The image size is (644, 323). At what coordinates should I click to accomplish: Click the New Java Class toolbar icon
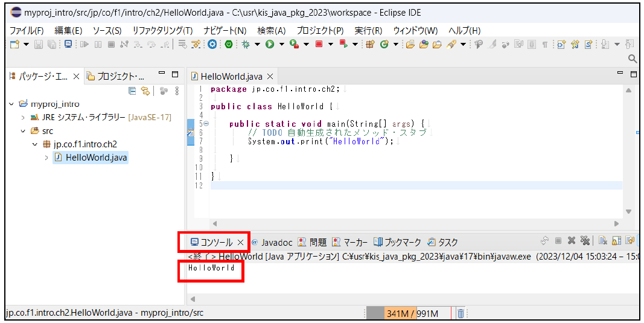[384, 44]
